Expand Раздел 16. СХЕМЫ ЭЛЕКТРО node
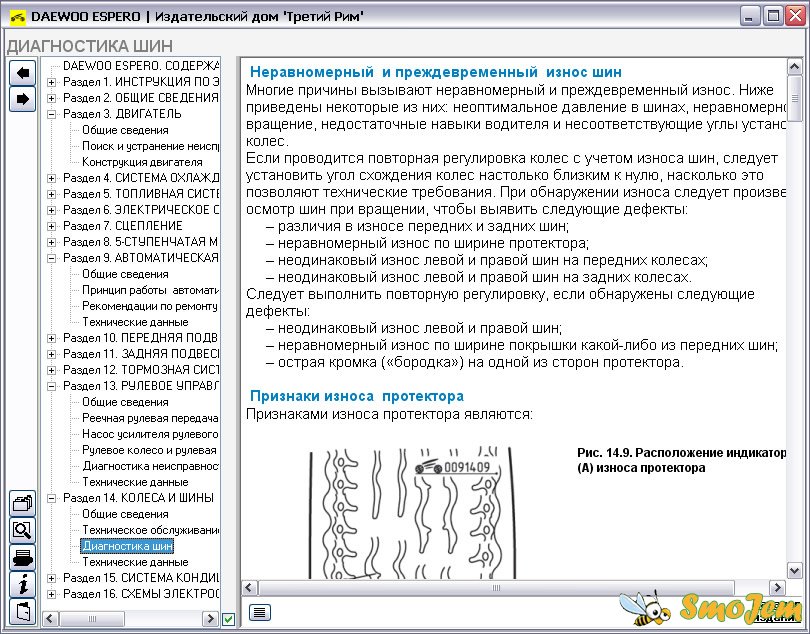Viewport: 810px width, 634px height. [x=51, y=595]
